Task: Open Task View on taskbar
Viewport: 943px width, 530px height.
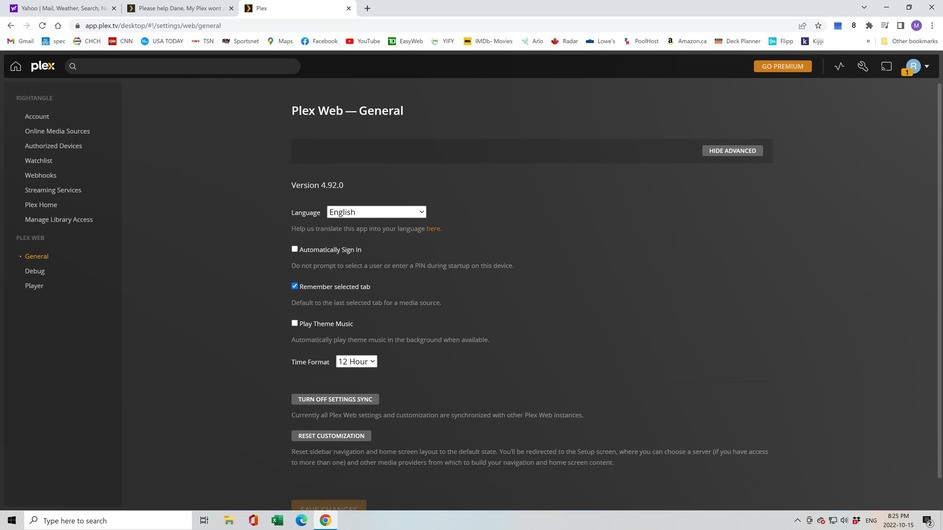Action: [x=204, y=520]
